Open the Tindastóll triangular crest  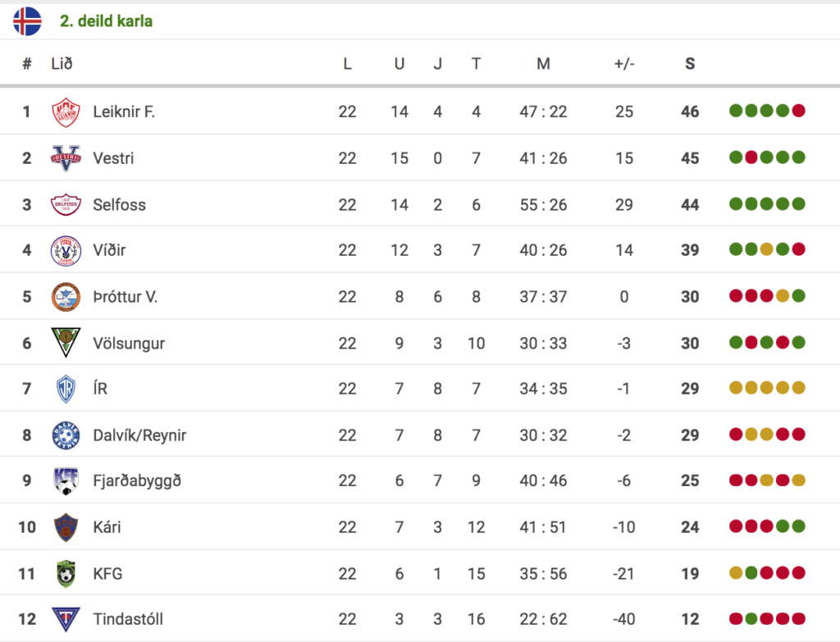[x=66, y=619]
